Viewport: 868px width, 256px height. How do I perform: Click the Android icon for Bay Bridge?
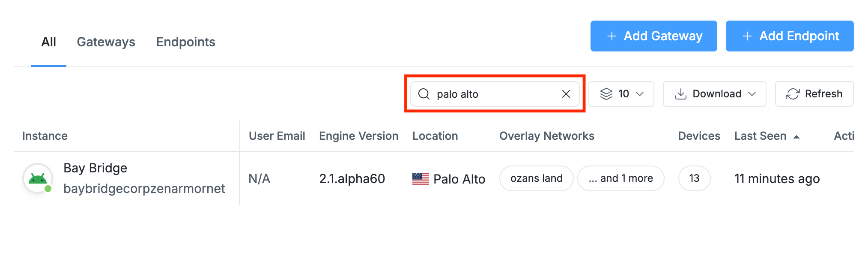(38, 178)
